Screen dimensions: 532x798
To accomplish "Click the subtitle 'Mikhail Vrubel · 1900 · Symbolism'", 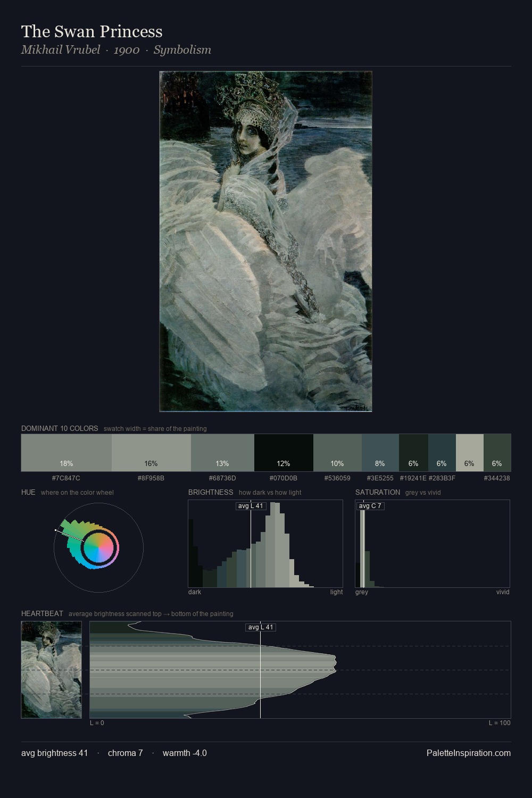I will [116, 50].
